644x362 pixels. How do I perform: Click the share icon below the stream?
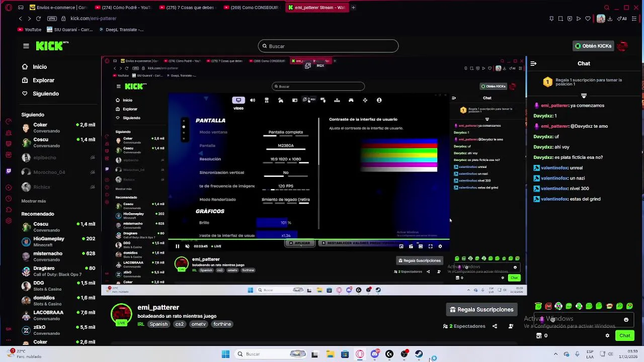pyautogui.click(x=495, y=326)
